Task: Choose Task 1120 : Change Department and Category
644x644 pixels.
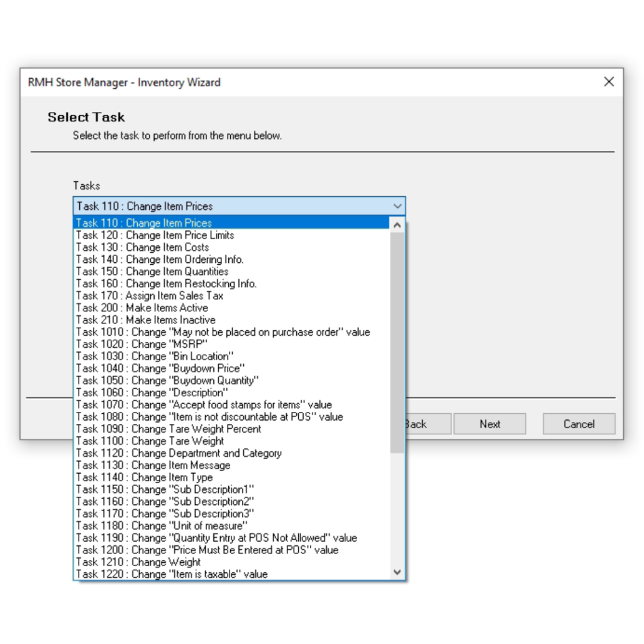Action: pos(231,453)
